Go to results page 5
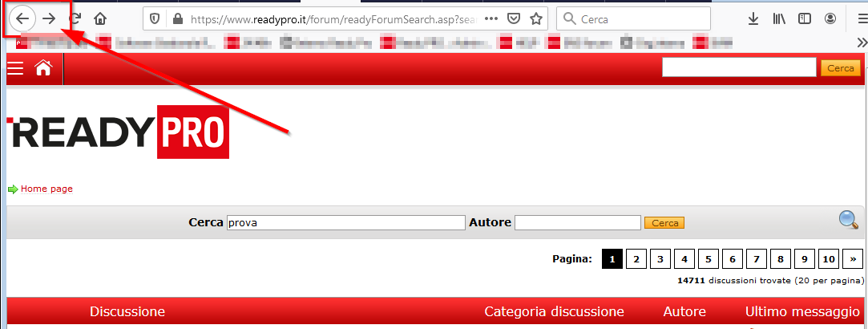The height and width of the screenshot is (329, 868). point(708,258)
